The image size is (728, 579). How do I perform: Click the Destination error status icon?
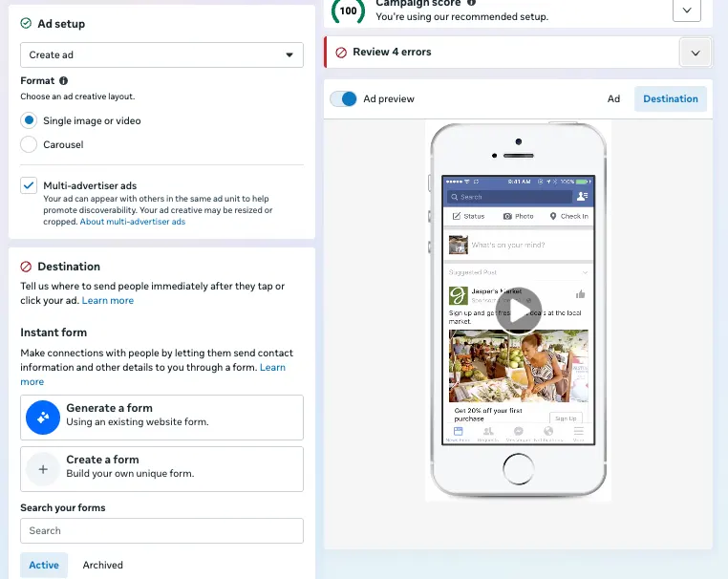(26, 267)
